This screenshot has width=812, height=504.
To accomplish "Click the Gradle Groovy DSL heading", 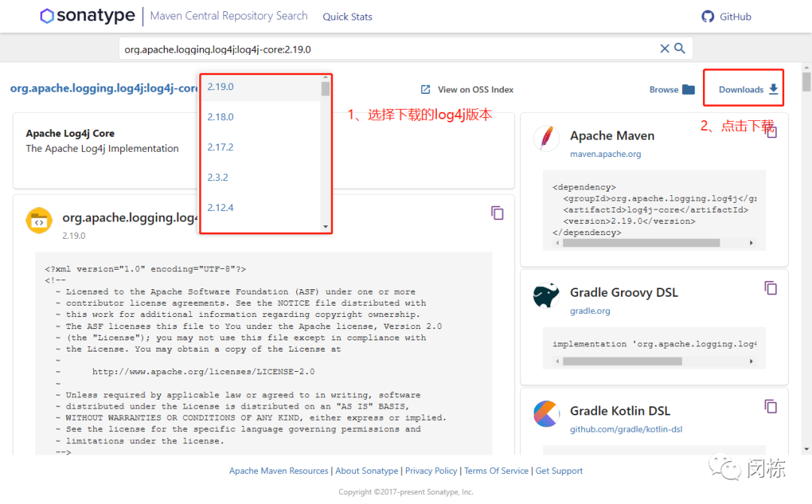I will coord(623,293).
